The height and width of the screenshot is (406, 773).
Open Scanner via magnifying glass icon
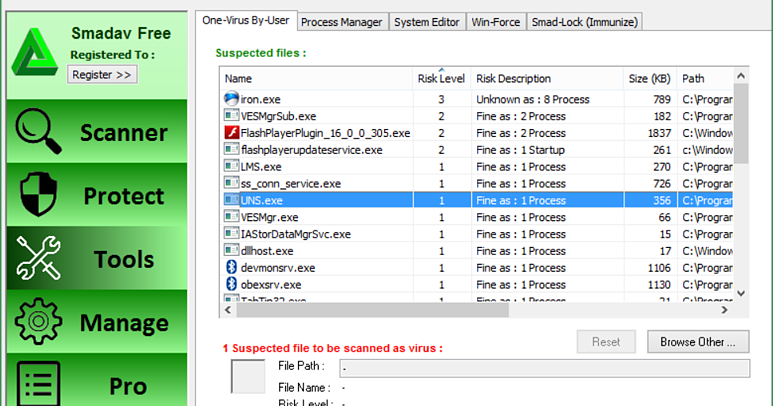pyautogui.click(x=38, y=131)
